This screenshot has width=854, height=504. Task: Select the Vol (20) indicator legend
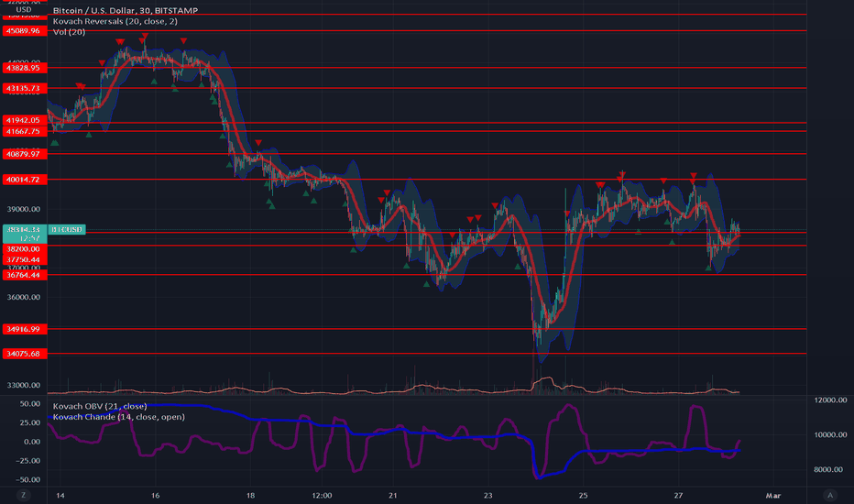click(69, 31)
